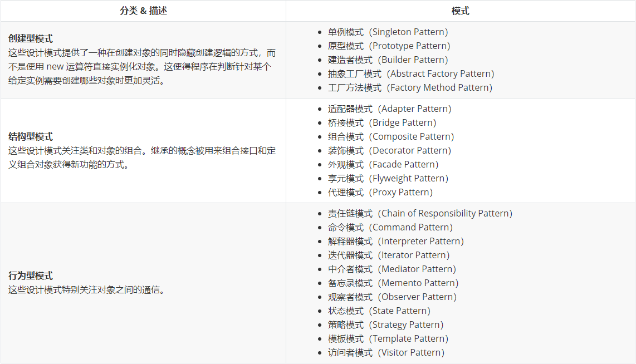Viewport: 636px width, 364px height.
Task: Click the 行为型模式 heading
Action: click(x=31, y=276)
